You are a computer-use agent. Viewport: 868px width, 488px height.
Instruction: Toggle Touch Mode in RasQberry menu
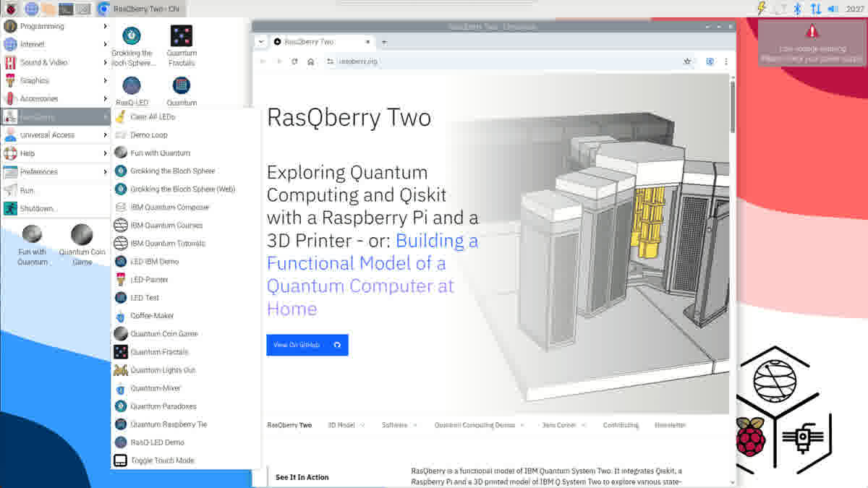pyautogui.click(x=186, y=460)
